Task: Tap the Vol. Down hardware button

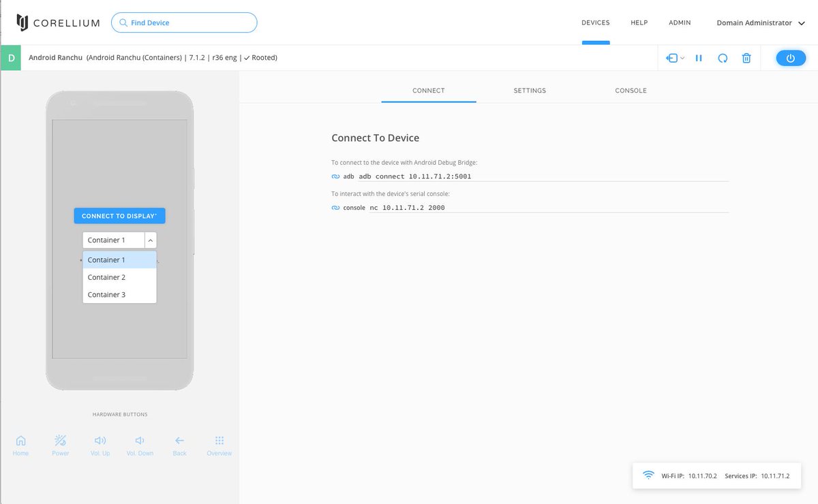Action: pos(140,445)
